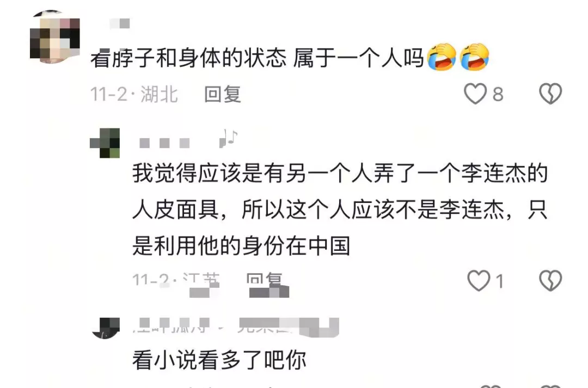Open the first commenter's blurred username
This screenshot has width=588, height=388.
(x=120, y=23)
